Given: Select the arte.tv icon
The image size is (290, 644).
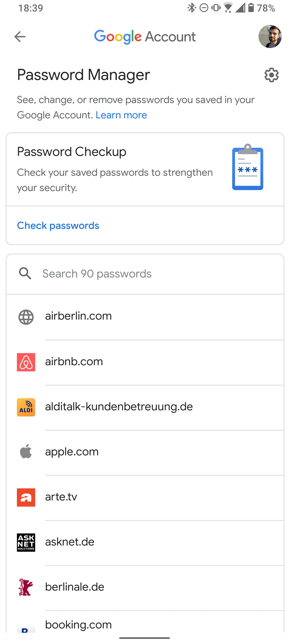Looking at the screenshot, I should (x=26, y=497).
